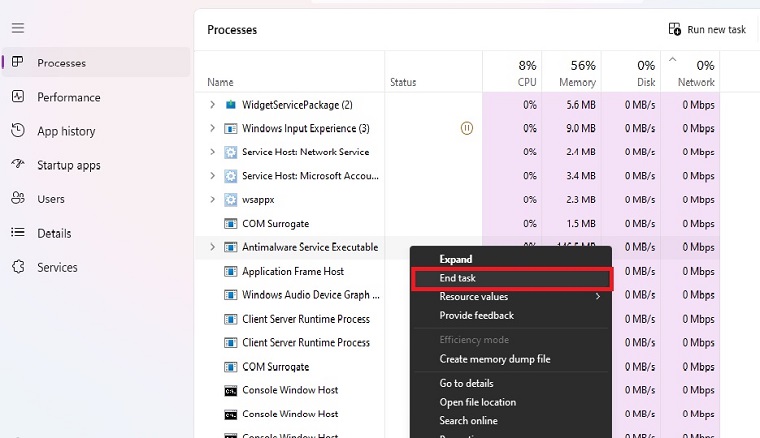Click the Users sidebar icon
Screen dimensions: 760x438
18,199
